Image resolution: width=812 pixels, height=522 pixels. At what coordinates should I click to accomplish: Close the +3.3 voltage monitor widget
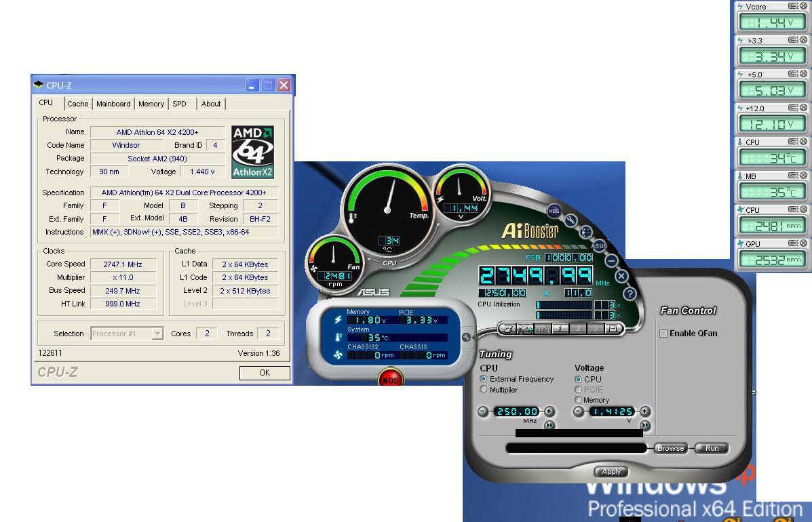point(803,40)
